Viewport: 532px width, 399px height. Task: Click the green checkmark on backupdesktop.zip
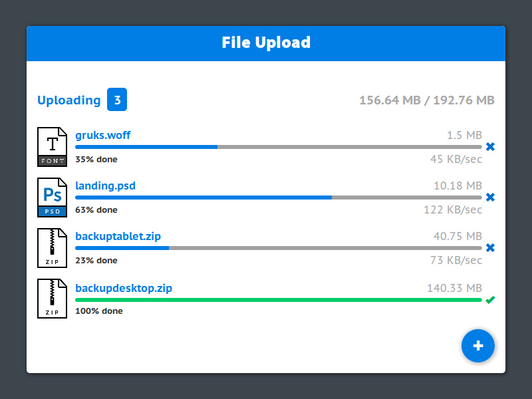click(490, 299)
